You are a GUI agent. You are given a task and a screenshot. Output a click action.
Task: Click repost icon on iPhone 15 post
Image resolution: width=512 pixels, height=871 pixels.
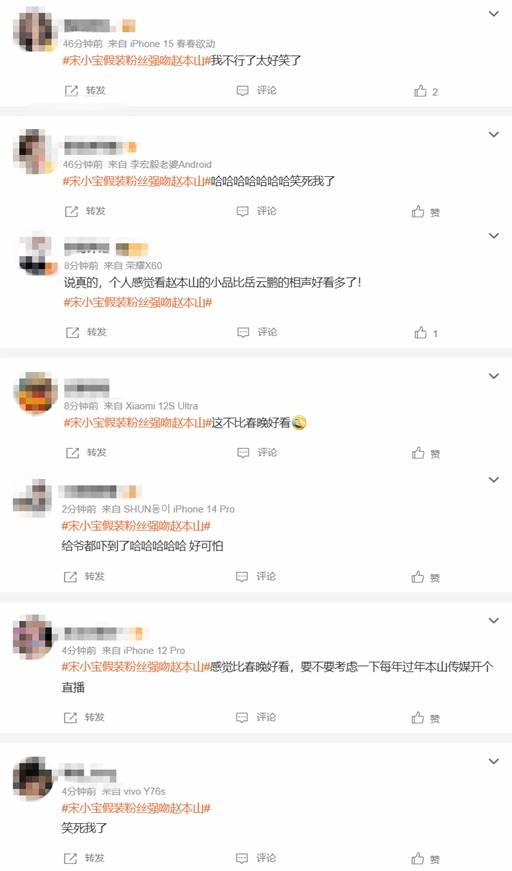tap(72, 91)
